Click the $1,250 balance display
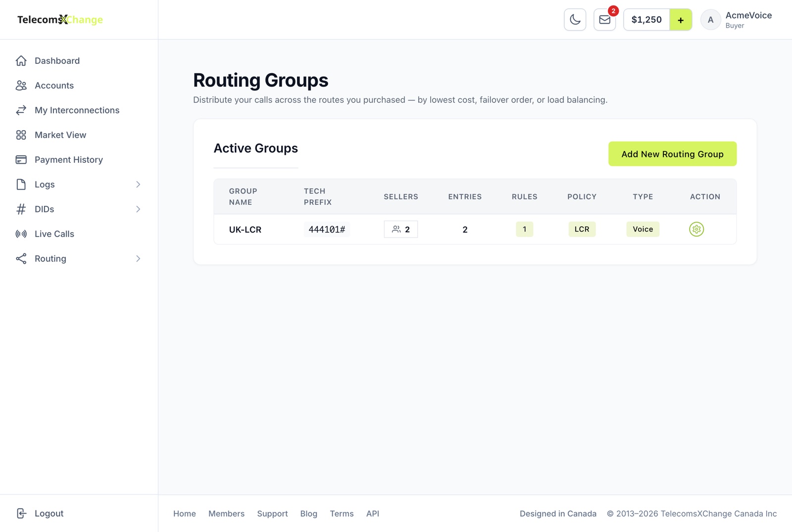 click(646, 20)
